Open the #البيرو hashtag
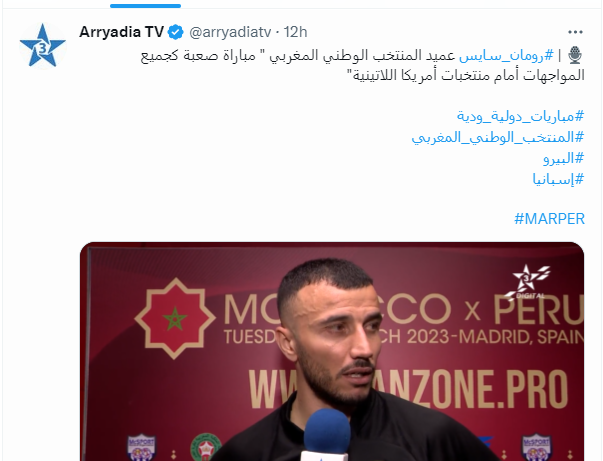Image resolution: width=603 pixels, height=461 pixels. pos(563,158)
